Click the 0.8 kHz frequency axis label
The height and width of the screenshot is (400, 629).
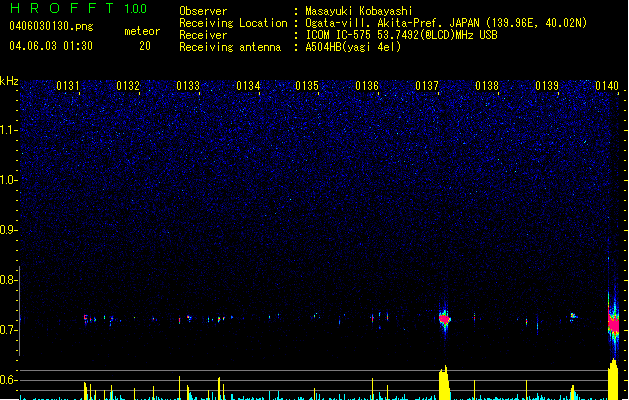click(x=8, y=280)
